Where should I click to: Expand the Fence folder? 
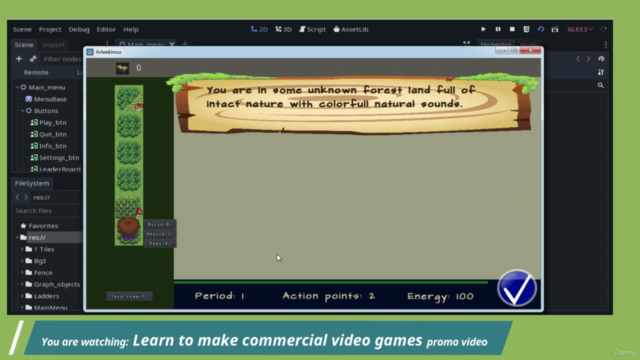[x=22, y=273]
